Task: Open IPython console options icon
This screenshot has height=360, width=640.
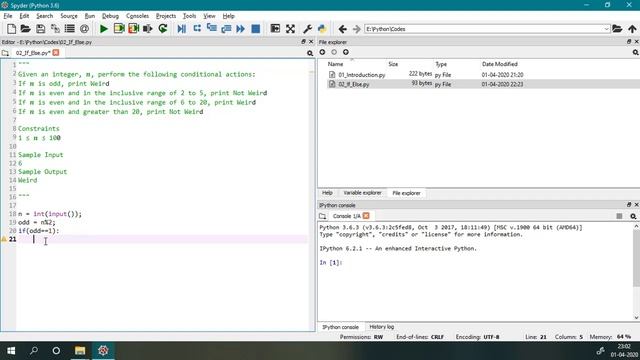Action: click(x=633, y=216)
